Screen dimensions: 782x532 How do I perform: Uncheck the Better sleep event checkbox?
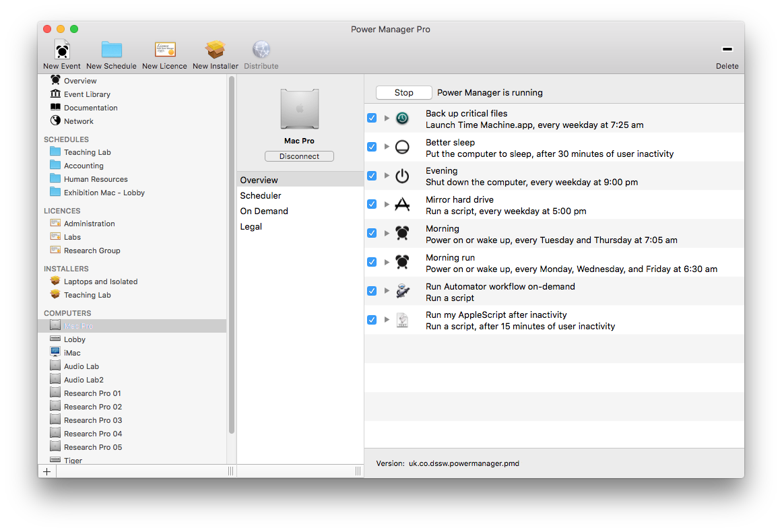pyautogui.click(x=372, y=147)
